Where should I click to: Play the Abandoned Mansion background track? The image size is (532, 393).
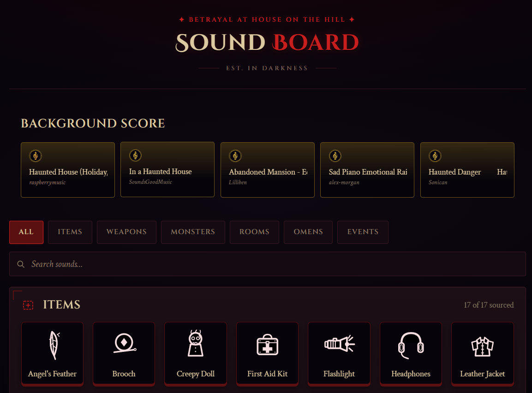click(267, 170)
